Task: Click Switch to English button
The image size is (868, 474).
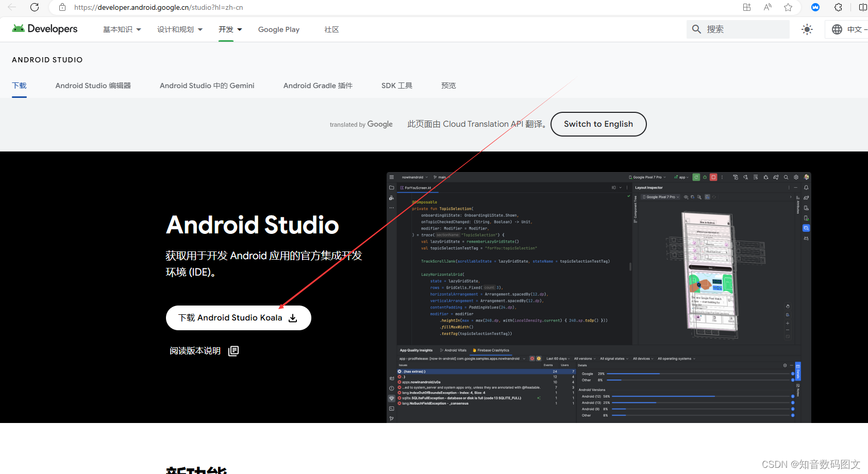Action: [x=598, y=124]
